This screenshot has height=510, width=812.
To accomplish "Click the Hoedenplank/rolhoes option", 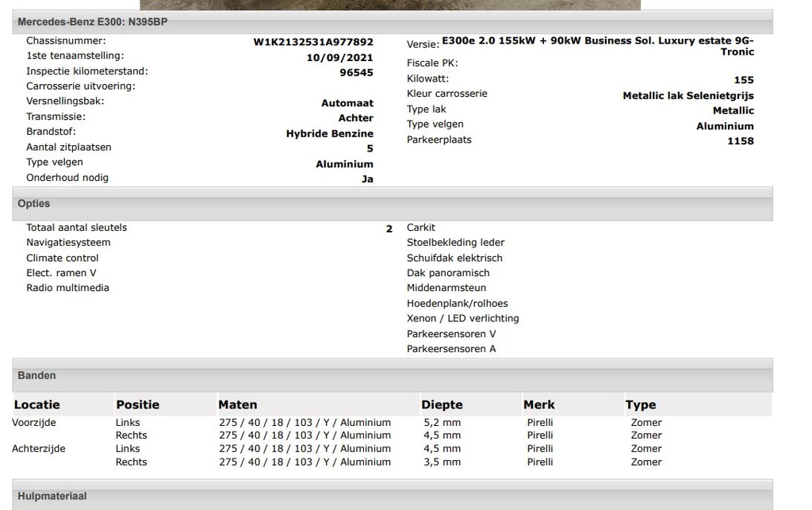I will pyautogui.click(x=458, y=304).
